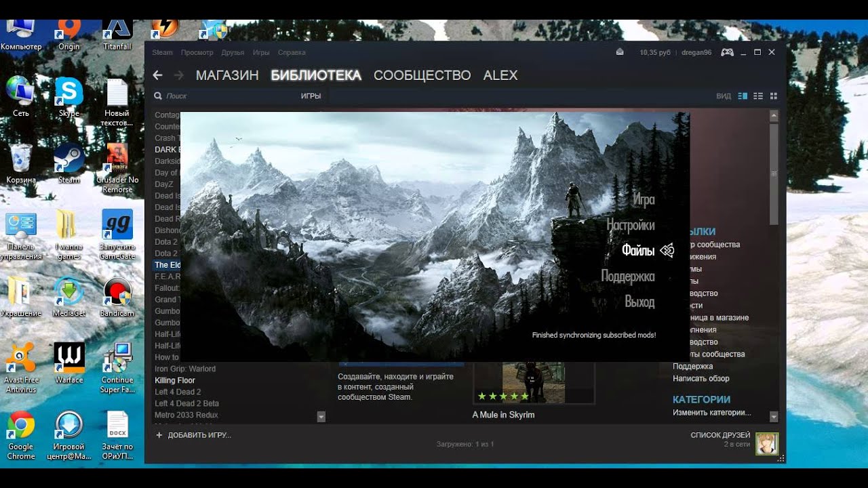Click Игра in Skyrim launcher

click(644, 200)
